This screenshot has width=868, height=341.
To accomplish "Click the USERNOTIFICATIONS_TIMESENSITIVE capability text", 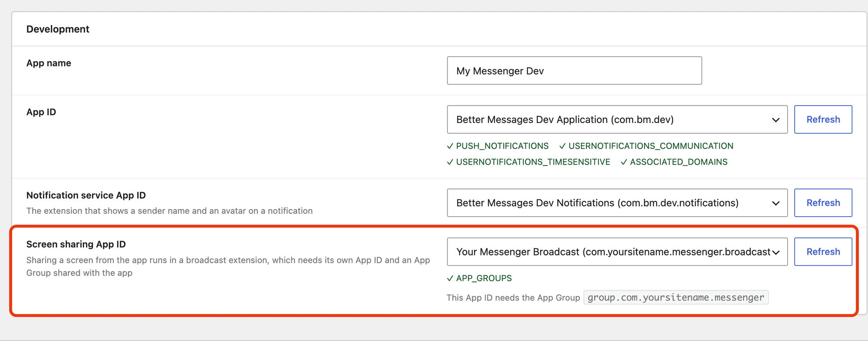I will click(x=533, y=162).
